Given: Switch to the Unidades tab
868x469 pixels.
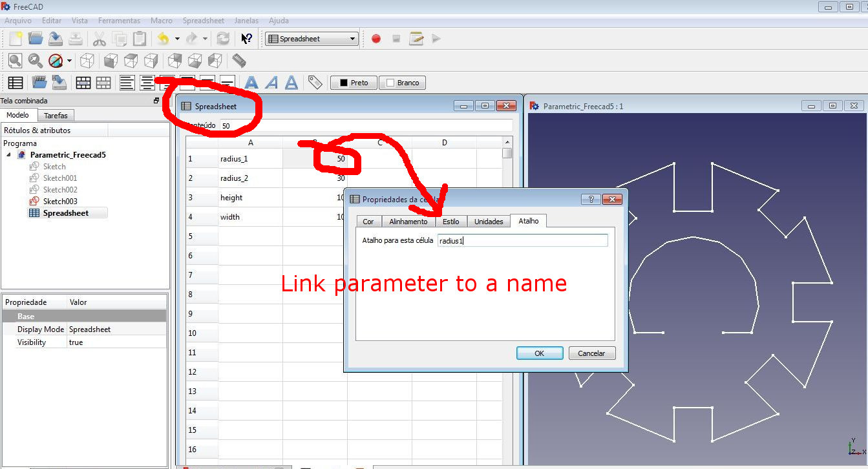Looking at the screenshot, I should tap(489, 222).
